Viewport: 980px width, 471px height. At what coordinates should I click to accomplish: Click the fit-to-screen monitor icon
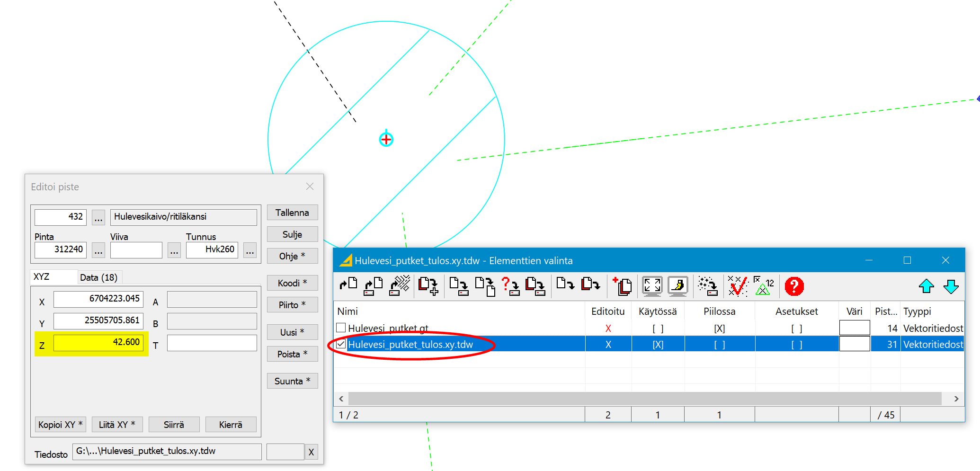[x=652, y=286]
